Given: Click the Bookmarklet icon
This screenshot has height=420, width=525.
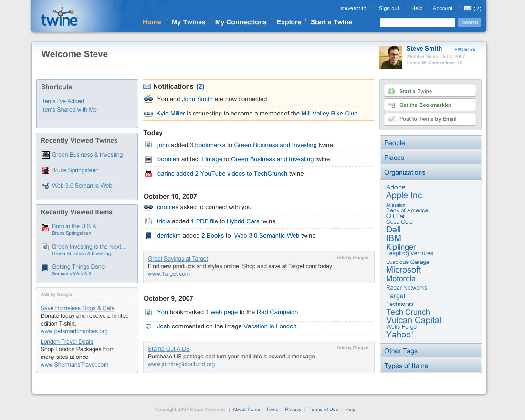Looking at the screenshot, I should pyautogui.click(x=391, y=105).
